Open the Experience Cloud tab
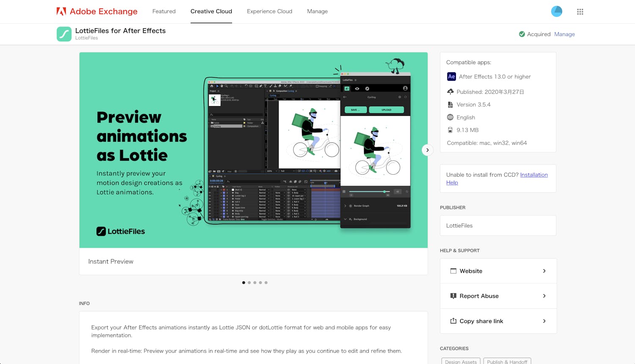Viewport: 635px width, 364px height. (x=269, y=11)
